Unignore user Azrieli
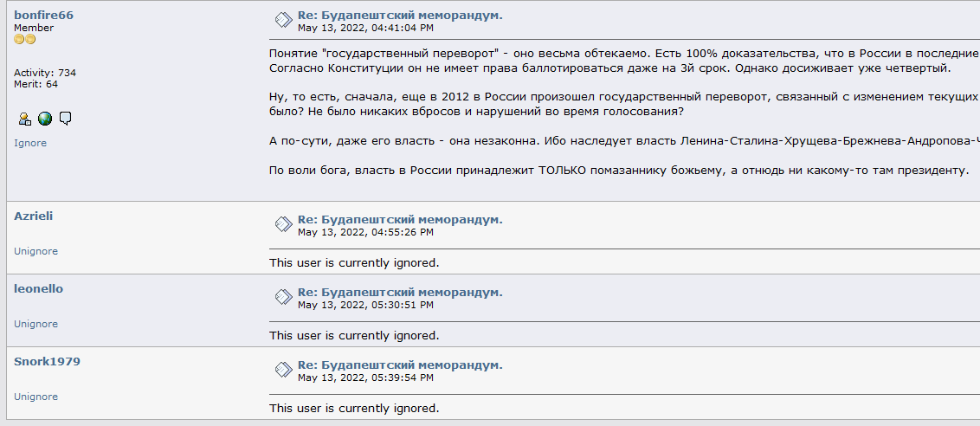The height and width of the screenshot is (426, 980). pyautogui.click(x=35, y=251)
